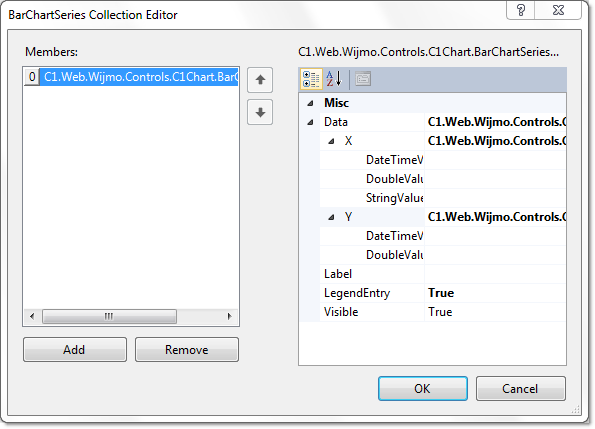Click the help question mark button
The width and height of the screenshot is (595, 429).
(x=521, y=10)
